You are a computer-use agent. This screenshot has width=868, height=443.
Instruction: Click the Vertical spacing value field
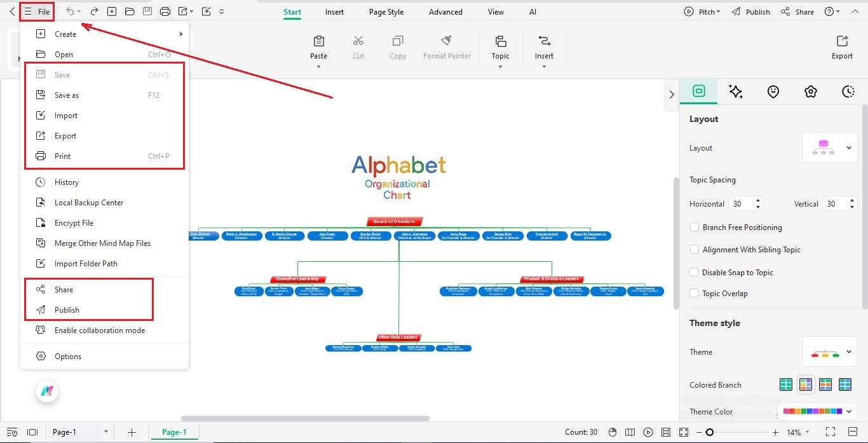click(x=834, y=203)
